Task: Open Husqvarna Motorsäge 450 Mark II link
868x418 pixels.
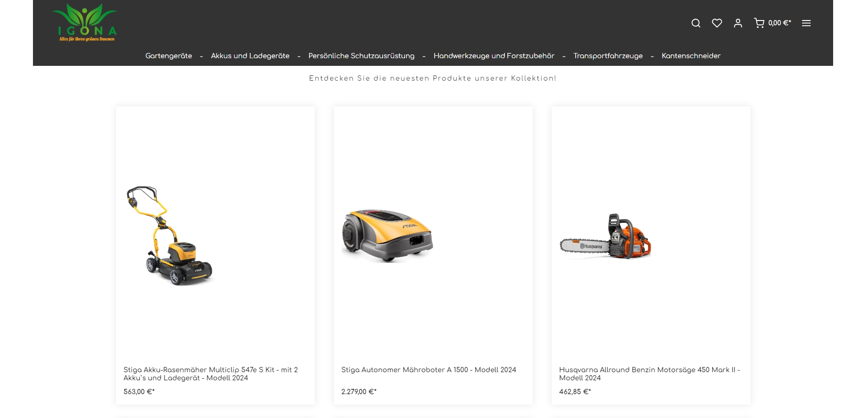Action: coord(649,374)
